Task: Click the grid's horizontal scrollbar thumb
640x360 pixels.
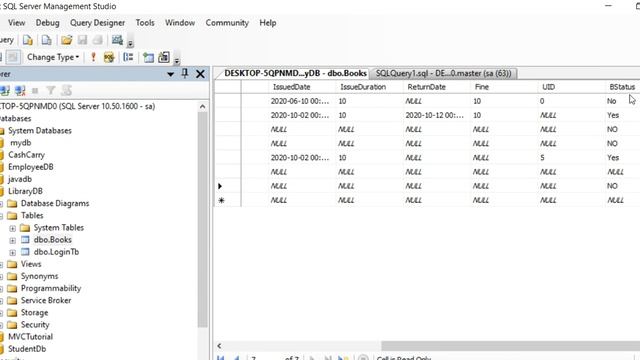Action: [x=510, y=346]
